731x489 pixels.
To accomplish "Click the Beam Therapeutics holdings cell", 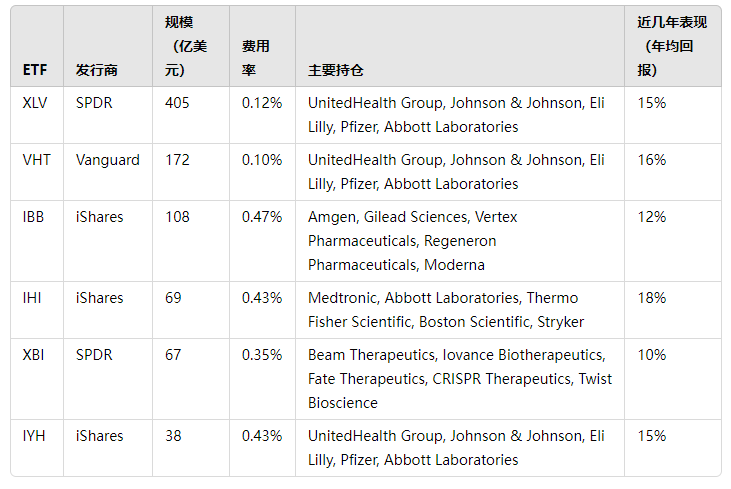I will pyautogui.click(x=459, y=379).
